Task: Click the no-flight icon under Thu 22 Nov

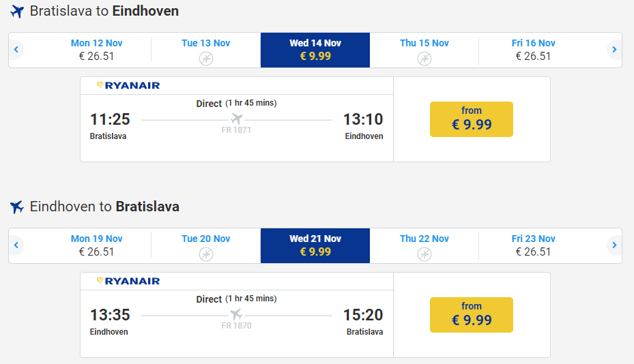Action: click(424, 254)
